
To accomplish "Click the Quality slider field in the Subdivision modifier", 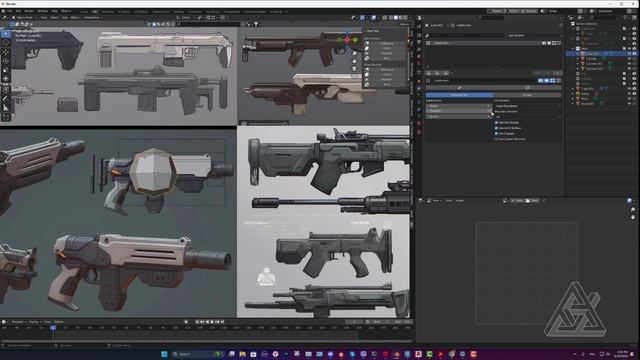I will pos(458,116).
